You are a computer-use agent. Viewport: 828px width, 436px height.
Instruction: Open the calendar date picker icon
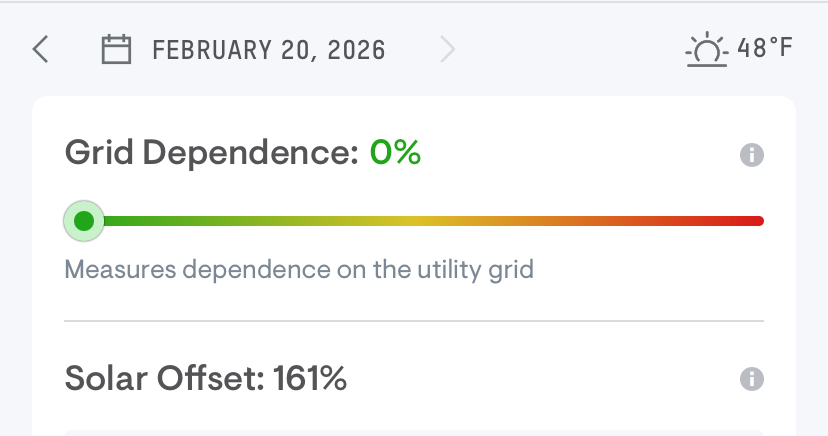117,49
